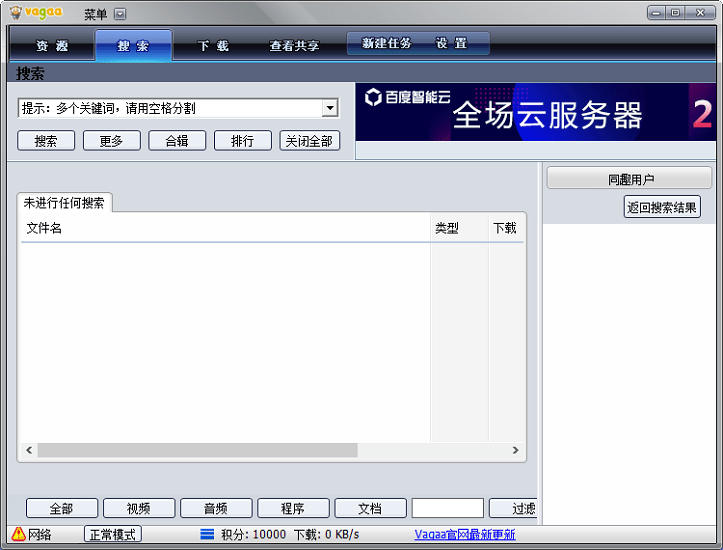Click the 搜索 button
This screenshot has height=550, width=723.
point(46,141)
